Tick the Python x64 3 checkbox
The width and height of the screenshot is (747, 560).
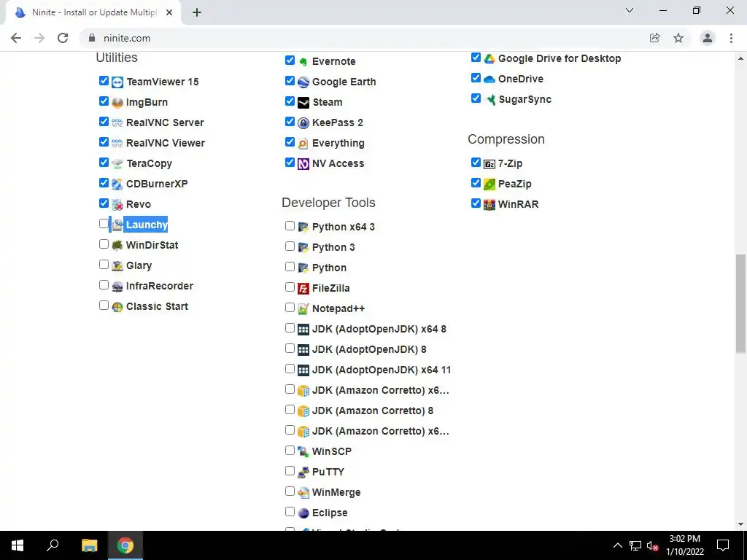click(x=290, y=226)
